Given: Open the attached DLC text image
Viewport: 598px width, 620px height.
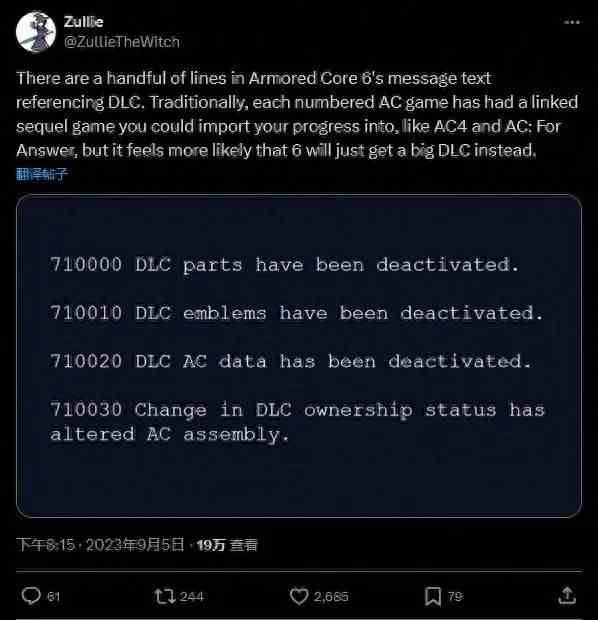Looking at the screenshot, I should click(x=299, y=355).
